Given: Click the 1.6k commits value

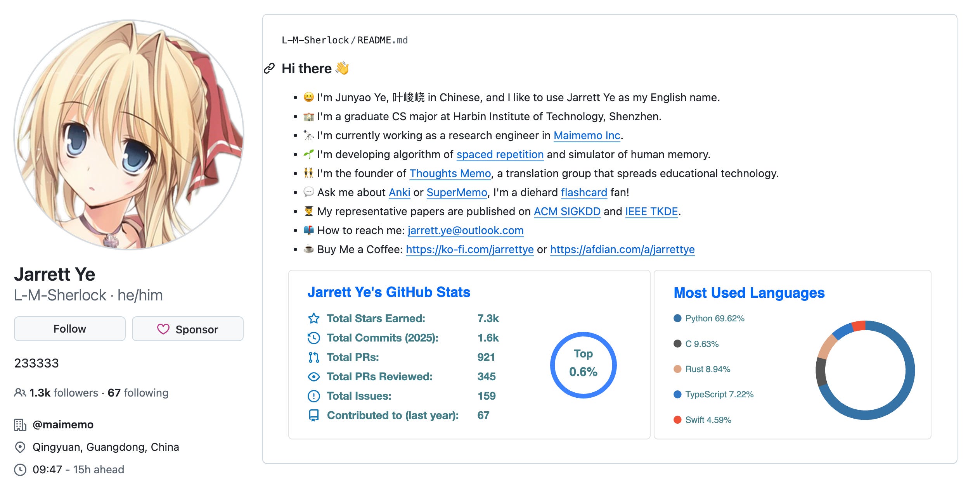Looking at the screenshot, I should click(x=488, y=338).
